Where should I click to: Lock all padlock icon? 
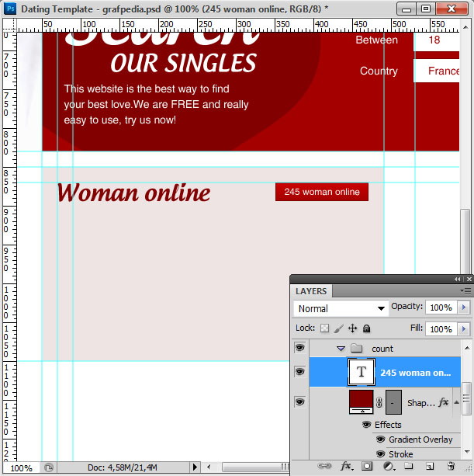click(367, 328)
